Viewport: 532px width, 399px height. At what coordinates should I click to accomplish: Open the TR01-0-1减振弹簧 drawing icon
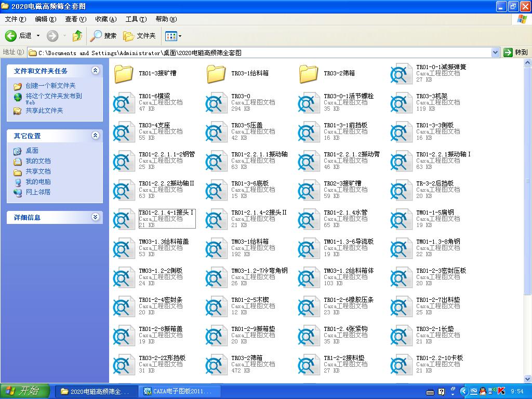click(401, 73)
